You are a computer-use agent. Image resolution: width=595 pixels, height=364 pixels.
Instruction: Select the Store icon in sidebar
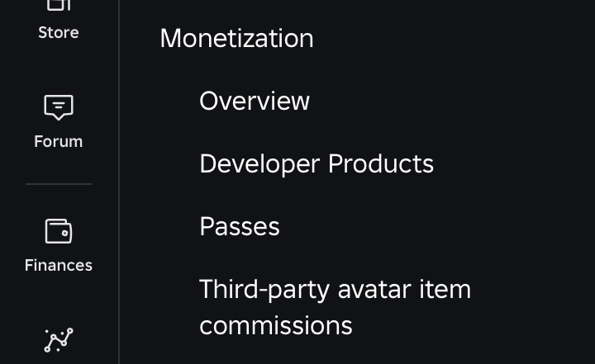pyautogui.click(x=58, y=5)
